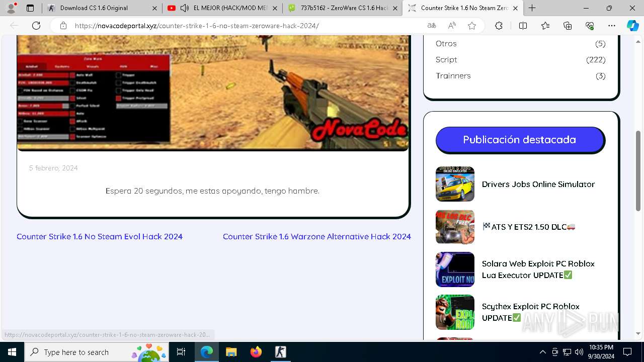The width and height of the screenshot is (644, 362).
Task: Open the notification center icon
Action: click(x=627, y=352)
